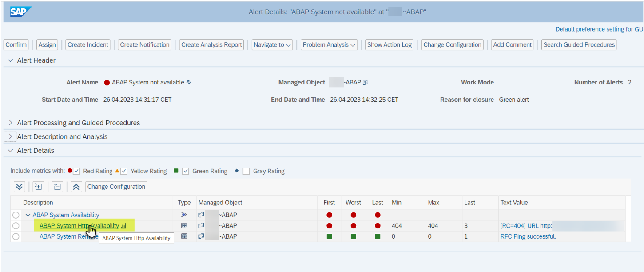
Task: Click First rating icon in Http Availability row
Action: click(329, 226)
